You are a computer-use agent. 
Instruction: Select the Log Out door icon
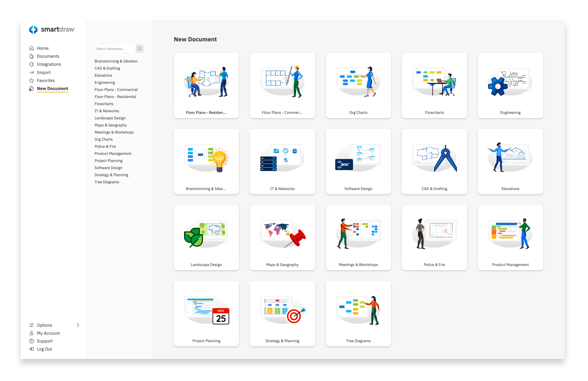coord(31,349)
